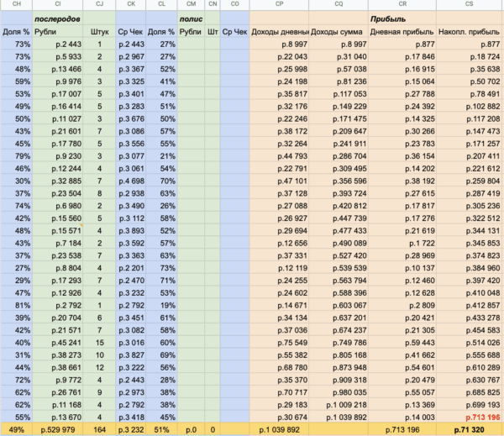Select the bold total р.71 320
Screen dimensions: 504x436
click(470, 429)
